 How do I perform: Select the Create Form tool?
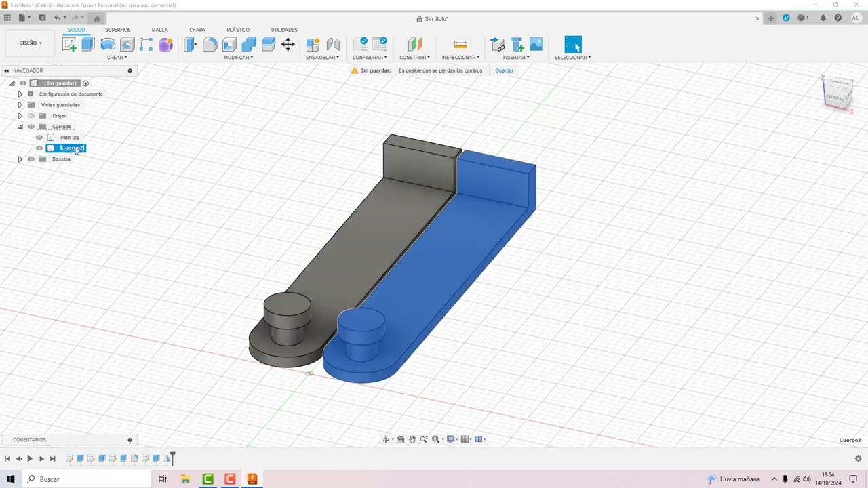tap(165, 45)
